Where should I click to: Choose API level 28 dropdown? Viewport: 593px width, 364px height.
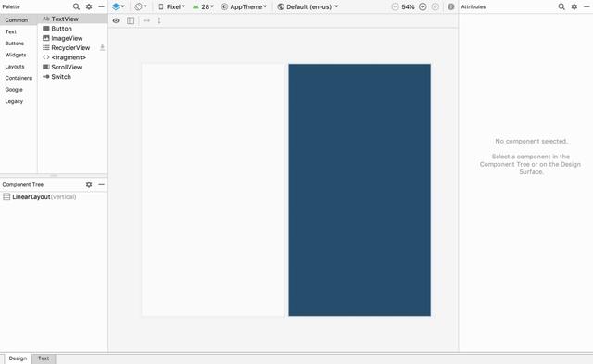[203, 6]
